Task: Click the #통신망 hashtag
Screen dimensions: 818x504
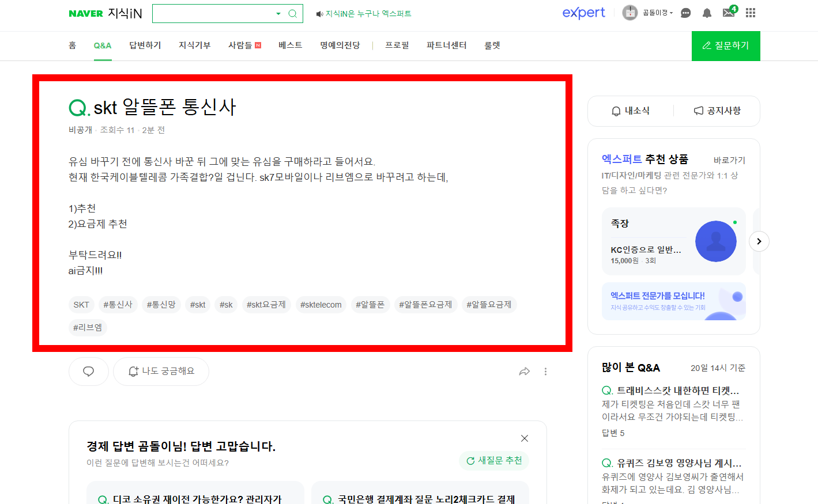Action: click(161, 305)
